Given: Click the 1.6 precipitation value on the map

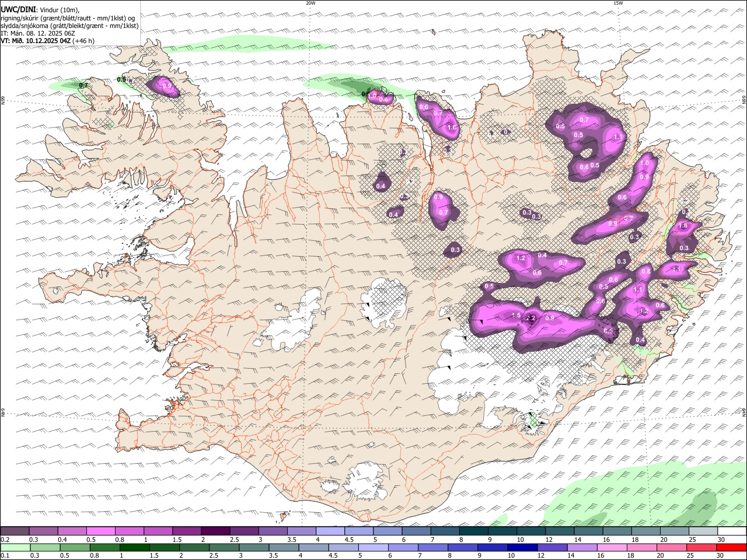Looking at the screenshot, I should pyautogui.click(x=451, y=128).
